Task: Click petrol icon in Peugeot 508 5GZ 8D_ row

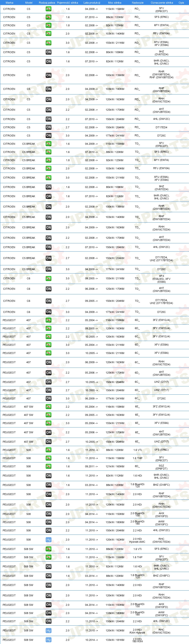Action: (49, 466)
